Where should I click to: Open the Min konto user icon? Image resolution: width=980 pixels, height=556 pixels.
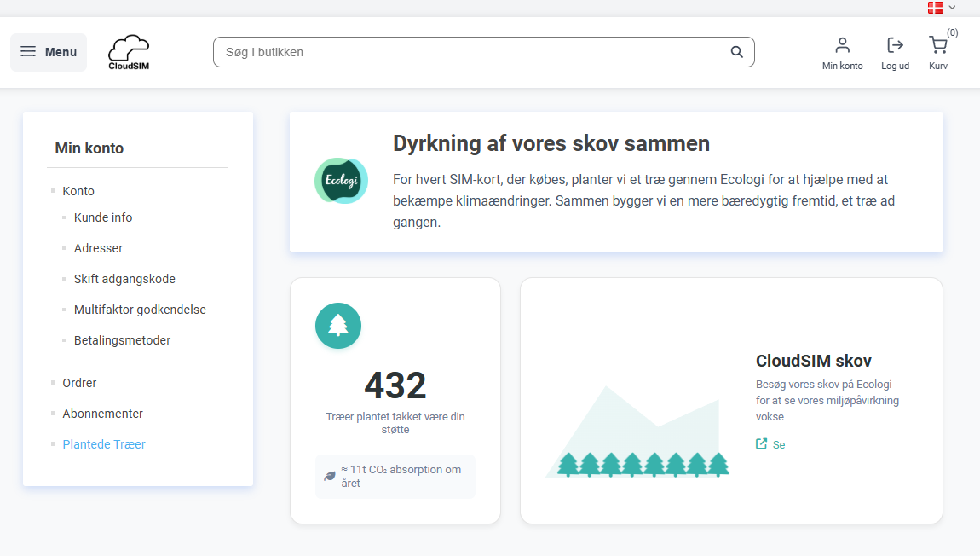(x=843, y=45)
